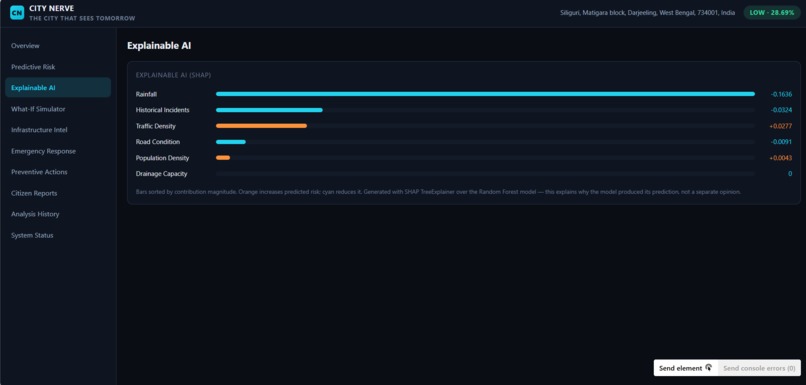The image size is (806, 385).
Task: Click Send console errors (0) button
Action: (759, 368)
